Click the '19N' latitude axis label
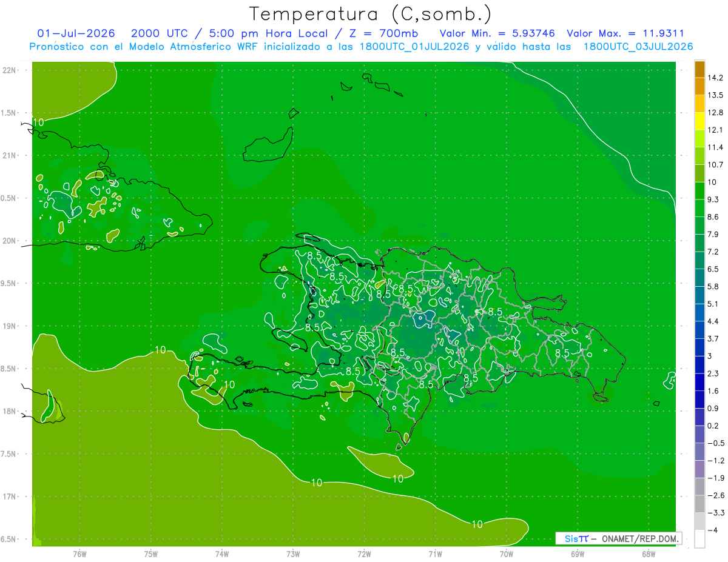Image resolution: width=728 pixels, height=562 pixels. tap(9, 326)
